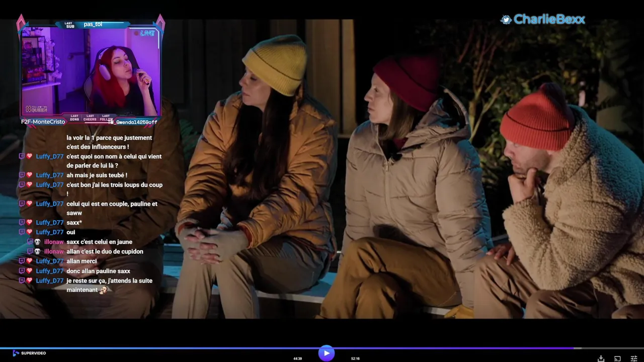Click message 'ah mais je suis teubé !'

[97, 175]
